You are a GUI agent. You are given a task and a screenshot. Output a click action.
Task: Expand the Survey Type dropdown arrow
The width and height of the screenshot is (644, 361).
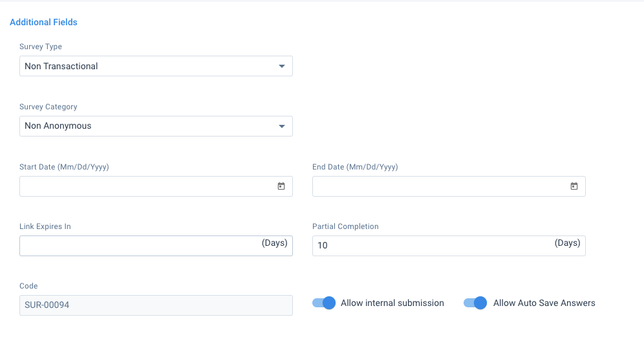[x=282, y=66]
